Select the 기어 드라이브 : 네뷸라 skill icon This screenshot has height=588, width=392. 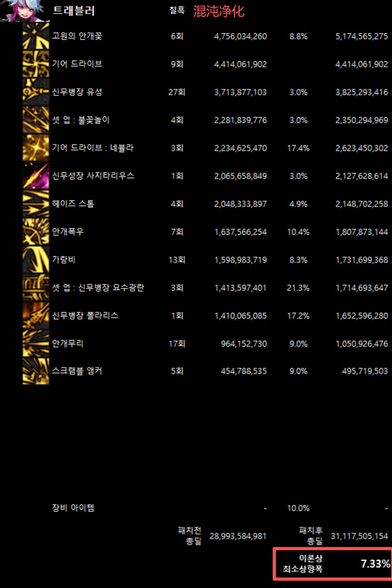(36, 148)
